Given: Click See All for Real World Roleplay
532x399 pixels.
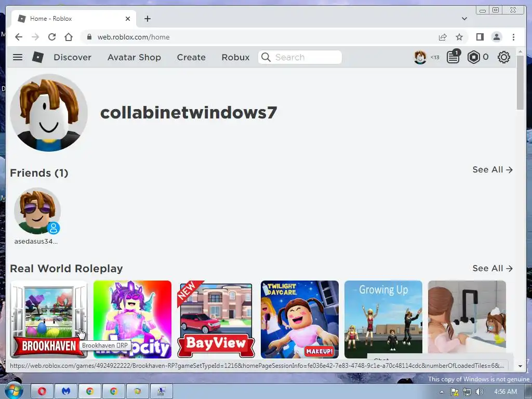Looking at the screenshot, I should coord(493,269).
